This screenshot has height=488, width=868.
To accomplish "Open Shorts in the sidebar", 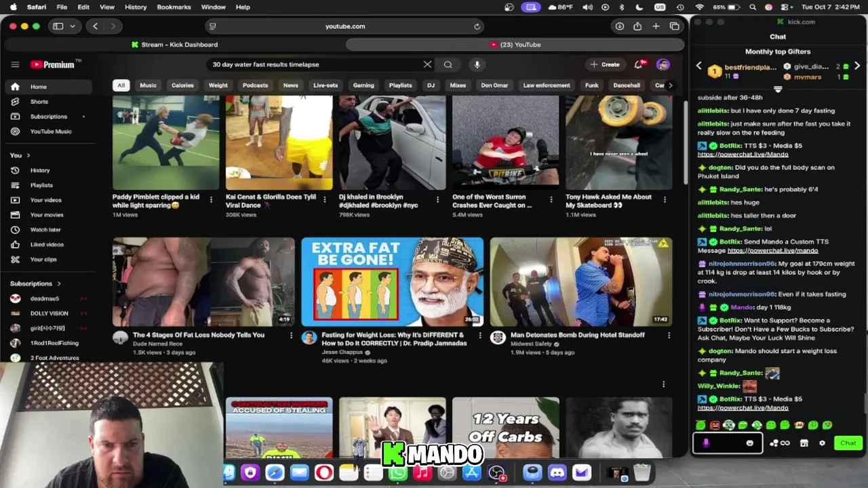I will pos(47,102).
